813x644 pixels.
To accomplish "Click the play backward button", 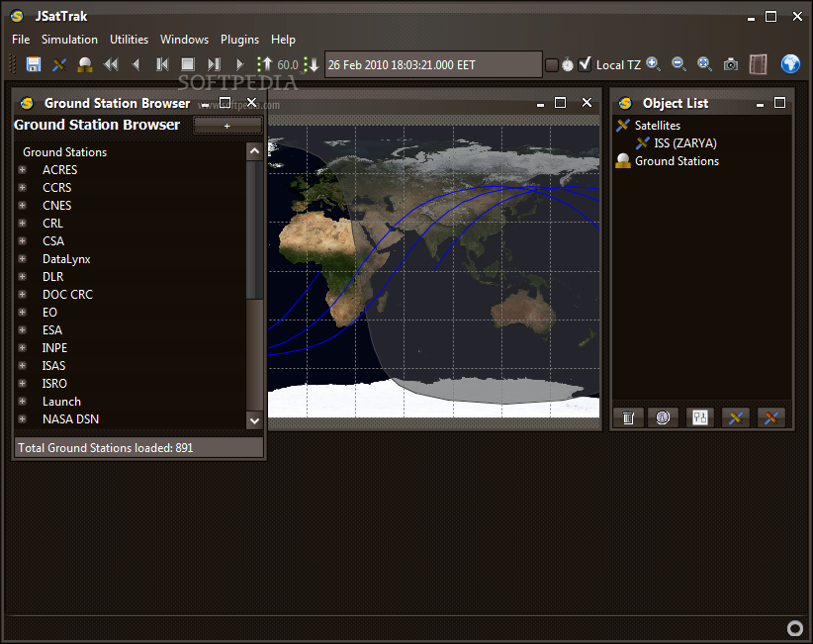I will tap(135, 64).
